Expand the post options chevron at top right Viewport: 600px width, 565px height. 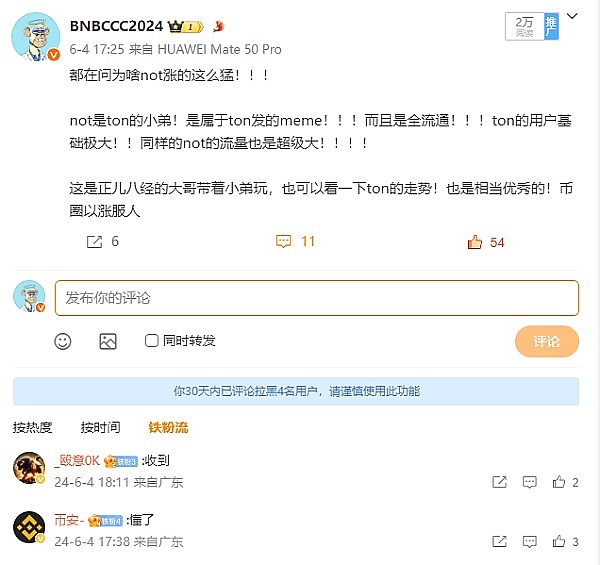click(572, 16)
